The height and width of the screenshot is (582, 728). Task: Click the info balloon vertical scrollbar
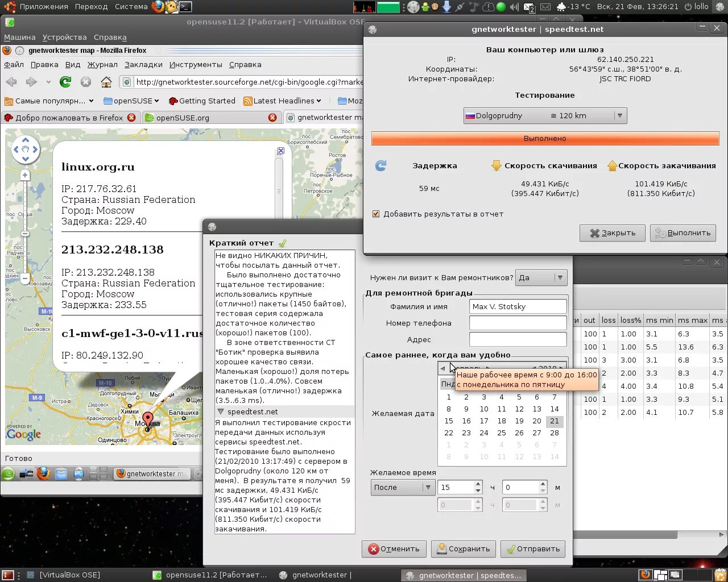point(279,190)
